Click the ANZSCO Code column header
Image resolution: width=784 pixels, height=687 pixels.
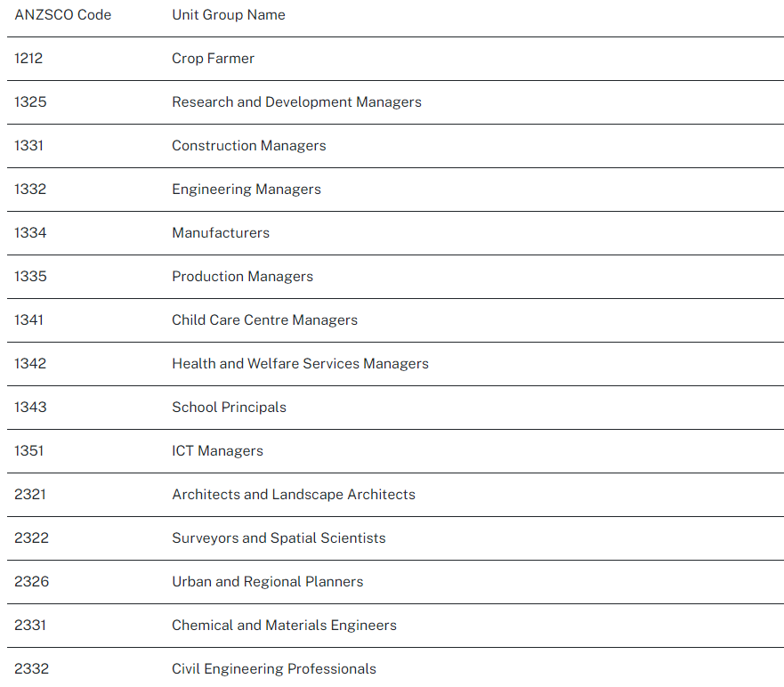[63, 15]
